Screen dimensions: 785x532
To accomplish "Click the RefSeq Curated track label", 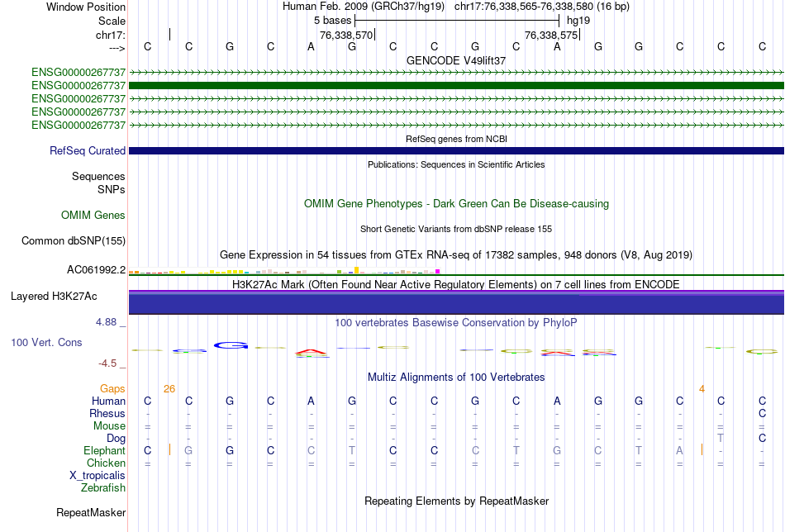I will [x=88, y=150].
